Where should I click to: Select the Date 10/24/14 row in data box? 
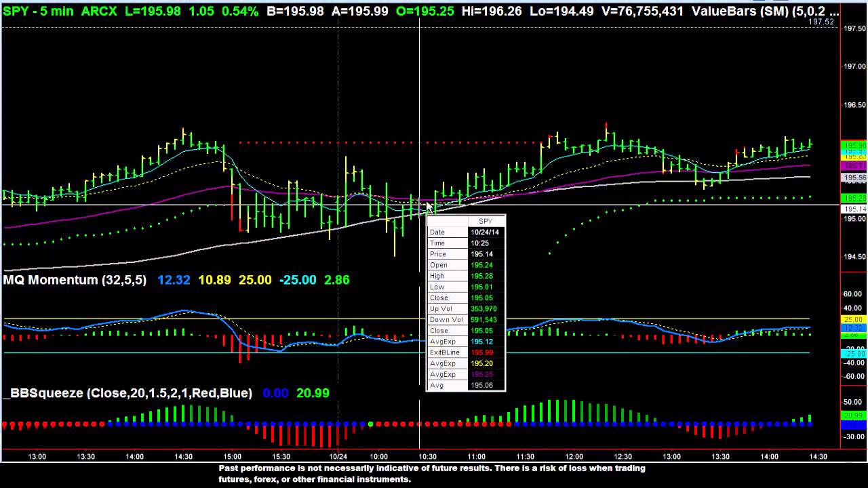point(466,232)
